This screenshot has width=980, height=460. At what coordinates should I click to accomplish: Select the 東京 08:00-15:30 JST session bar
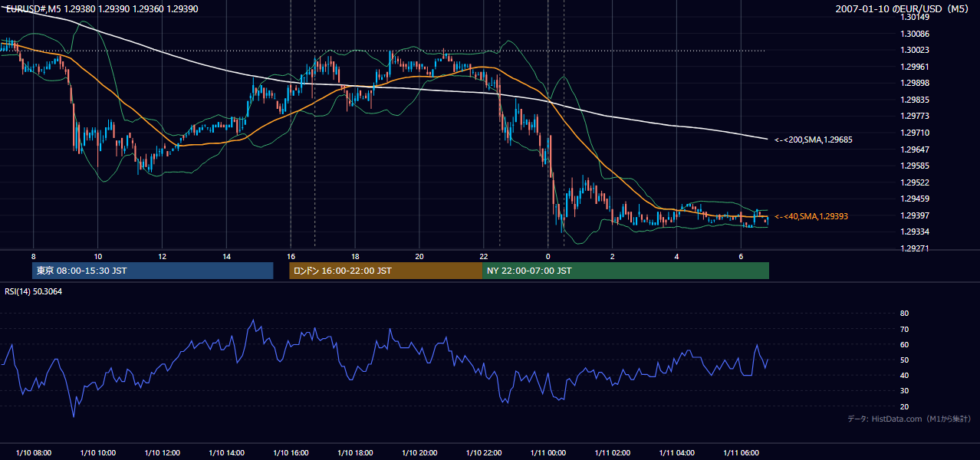pos(153,271)
